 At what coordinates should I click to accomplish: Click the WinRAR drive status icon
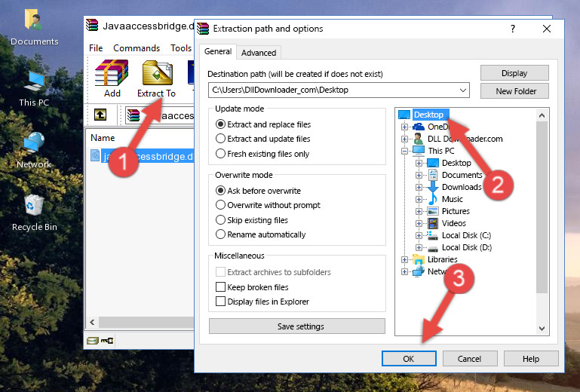coord(93,341)
